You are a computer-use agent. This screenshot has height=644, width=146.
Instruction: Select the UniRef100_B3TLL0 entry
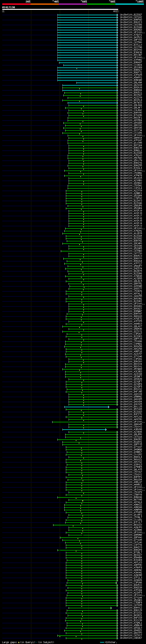click(x=131, y=45)
